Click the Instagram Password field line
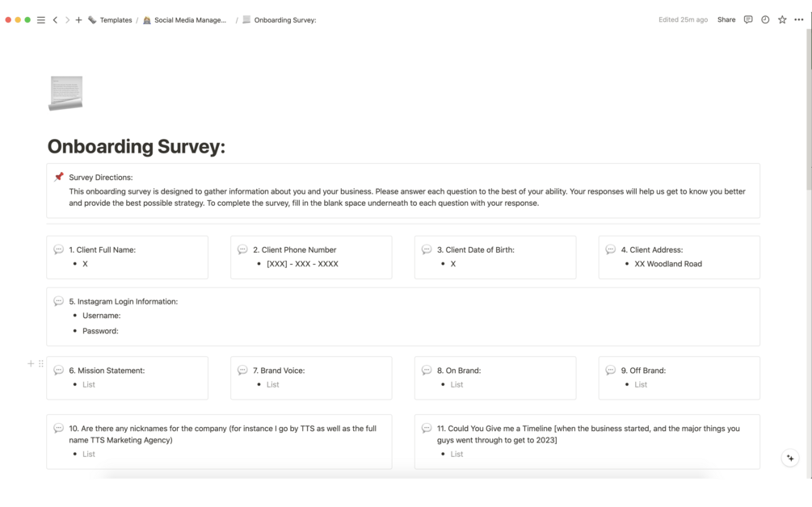 [x=101, y=331]
